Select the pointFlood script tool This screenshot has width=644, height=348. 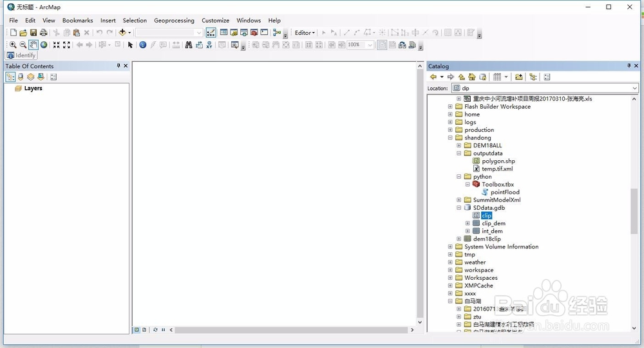(x=505, y=192)
